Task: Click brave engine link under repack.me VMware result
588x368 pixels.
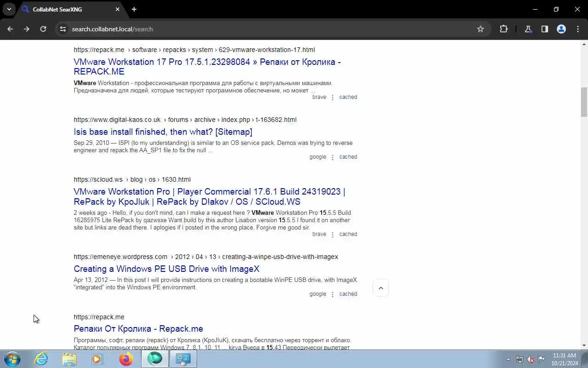Action: click(319, 97)
